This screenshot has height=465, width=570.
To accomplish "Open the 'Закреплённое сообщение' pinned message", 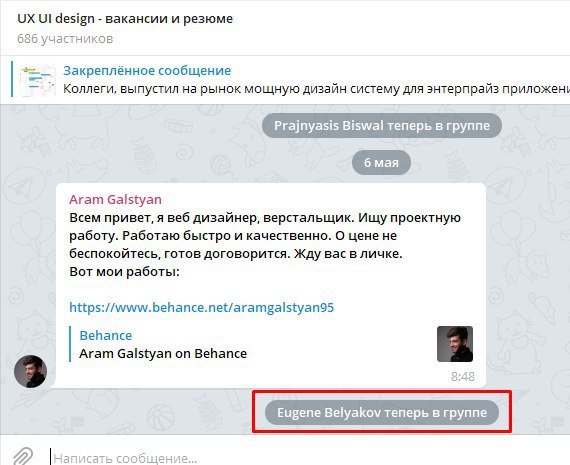I will click(x=147, y=71).
